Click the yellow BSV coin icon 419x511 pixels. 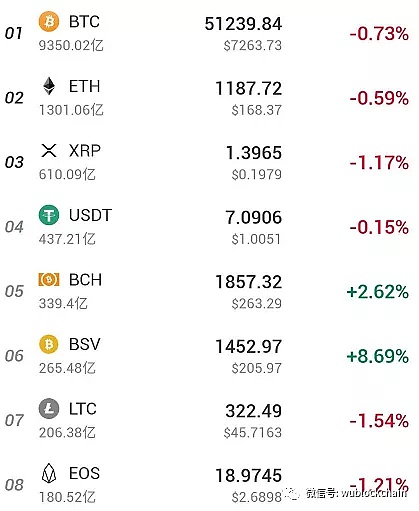(x=49, y=344)
